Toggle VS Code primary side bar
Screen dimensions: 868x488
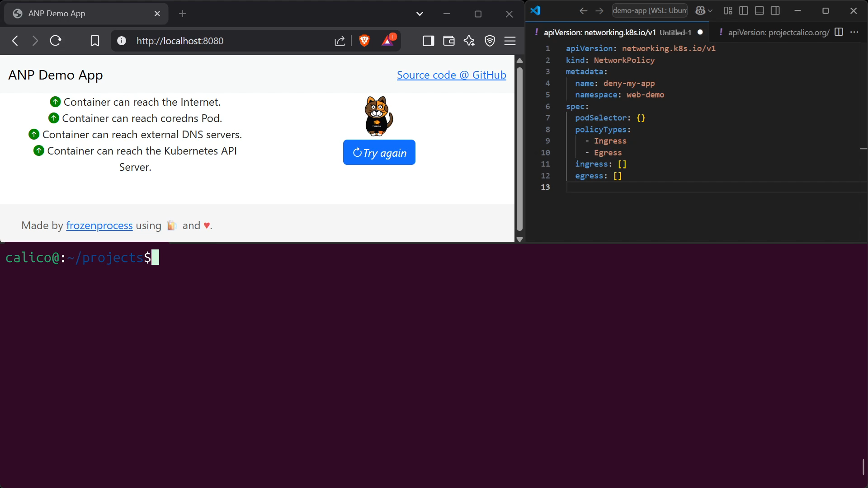(x=744, y=11)
